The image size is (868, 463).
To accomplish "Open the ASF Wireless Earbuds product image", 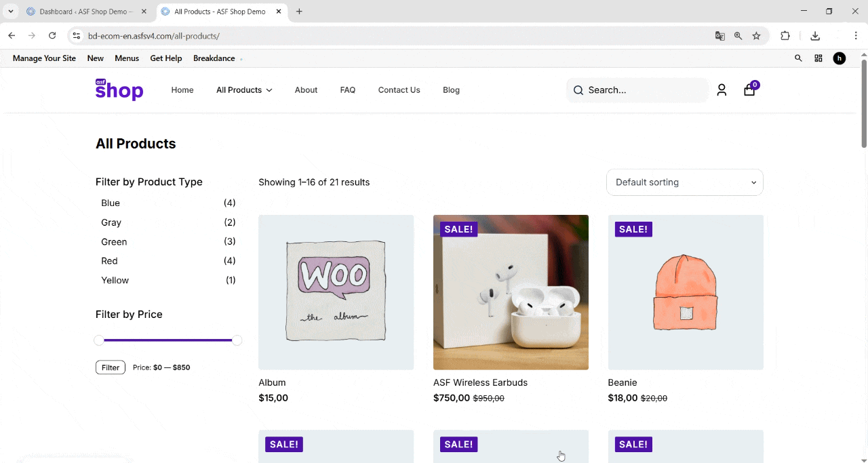I will [511, 292].
